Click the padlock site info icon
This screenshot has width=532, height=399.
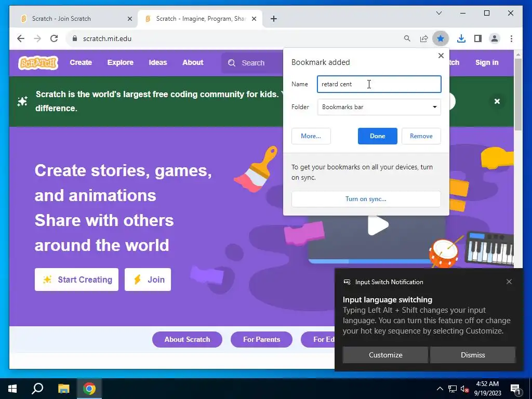75,38
